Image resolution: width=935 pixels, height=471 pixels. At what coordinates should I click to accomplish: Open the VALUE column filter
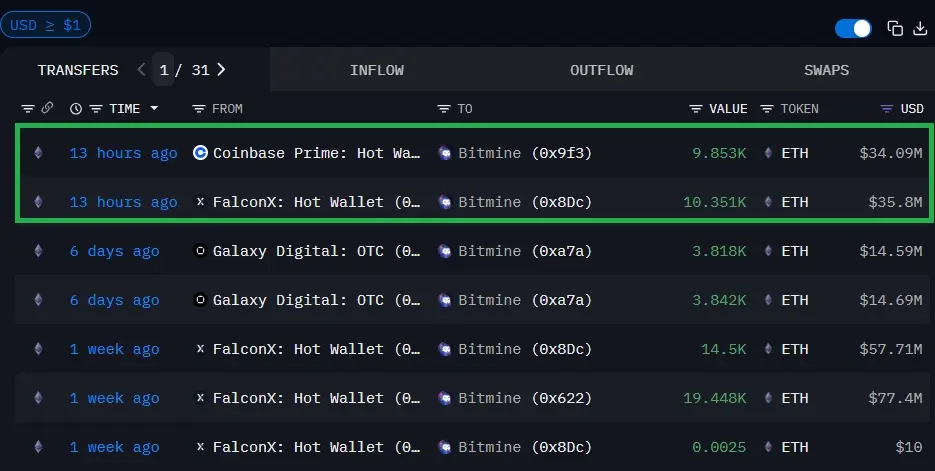696,109
